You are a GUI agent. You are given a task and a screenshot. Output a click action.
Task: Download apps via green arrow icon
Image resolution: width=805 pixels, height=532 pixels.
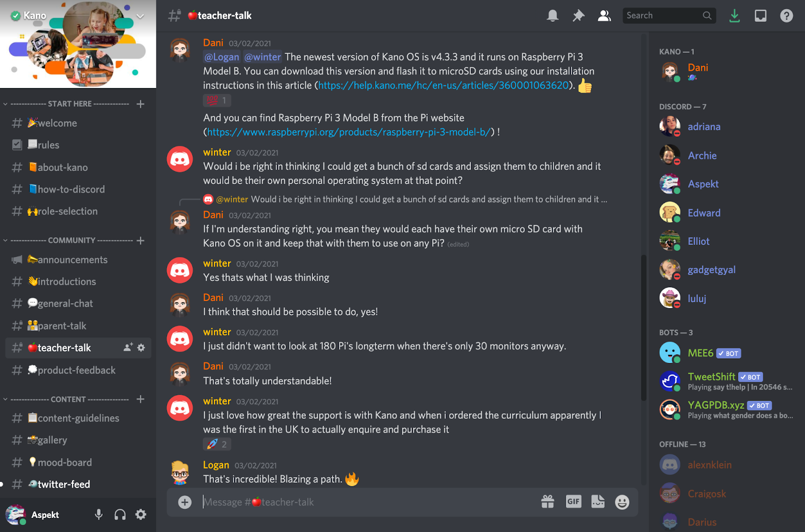coord(735,16)
